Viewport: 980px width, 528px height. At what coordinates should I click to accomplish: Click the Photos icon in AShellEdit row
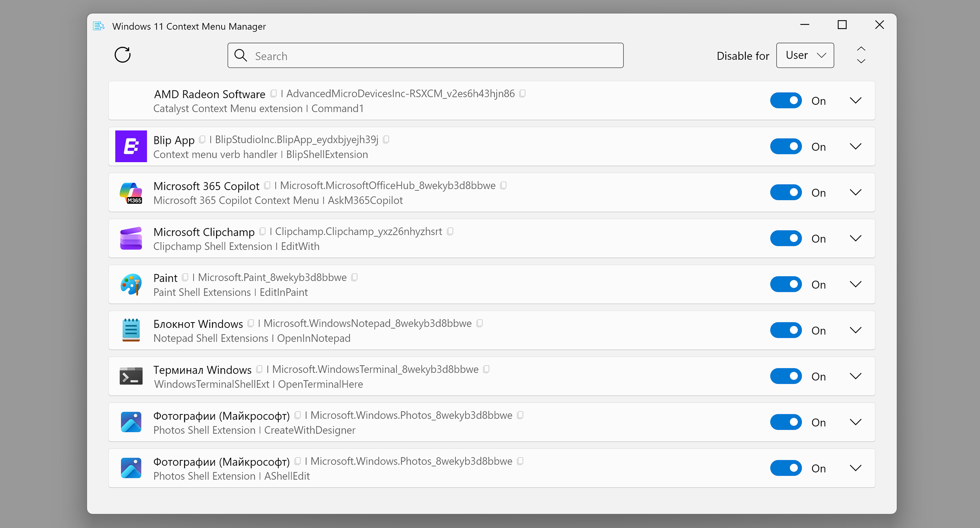(131, 468)
